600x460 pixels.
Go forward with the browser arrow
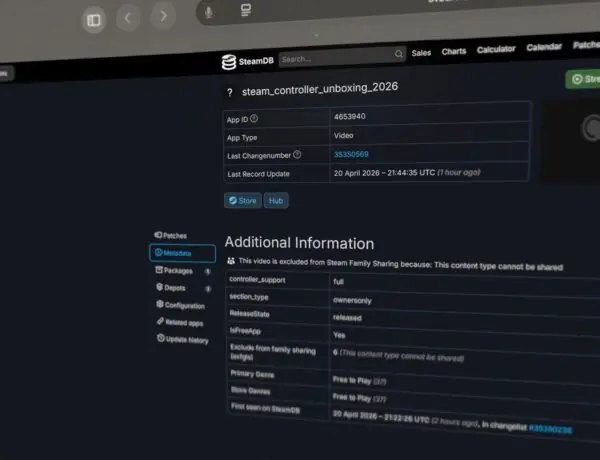click(x=163, y=16)
